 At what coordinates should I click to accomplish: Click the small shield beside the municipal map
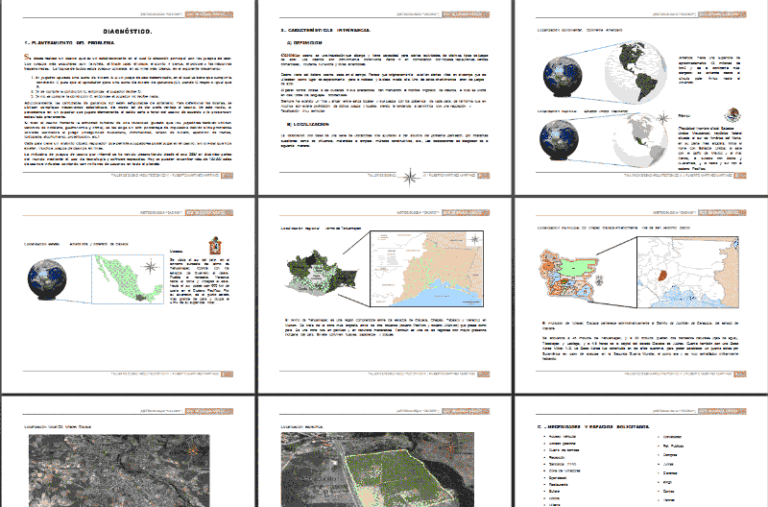coord(599,280)
